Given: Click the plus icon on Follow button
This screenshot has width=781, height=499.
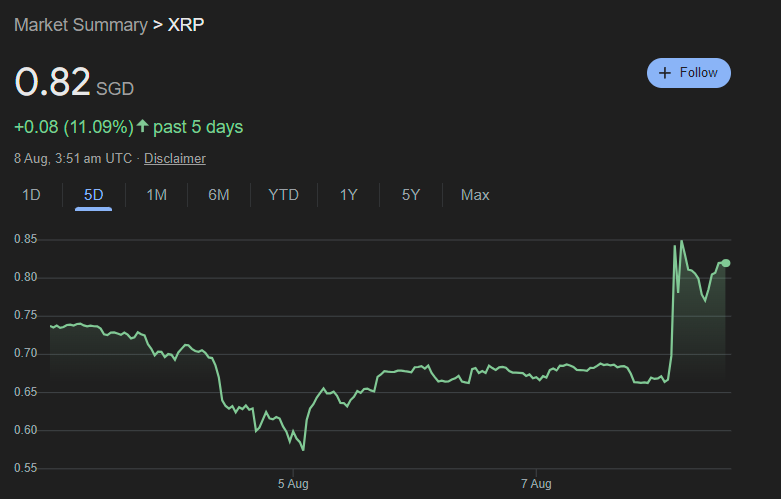Looking at the screenshot, I should pos(666,72).
